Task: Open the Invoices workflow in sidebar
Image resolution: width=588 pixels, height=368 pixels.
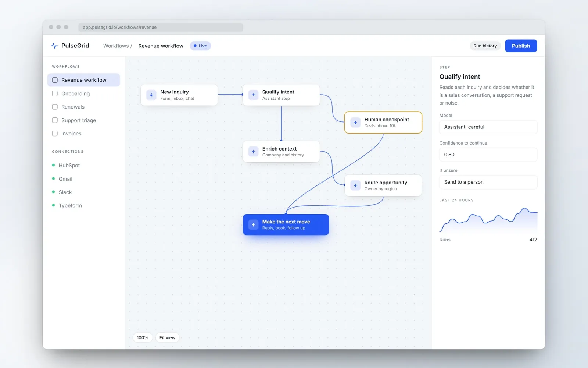Action: 83,134
